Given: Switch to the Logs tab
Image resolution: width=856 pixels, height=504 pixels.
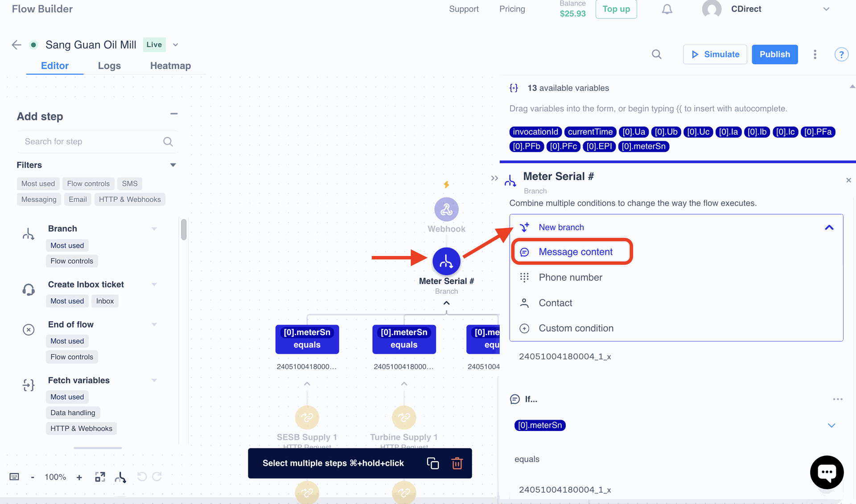Looking at the screenshot, I should [x=109, y=66].
